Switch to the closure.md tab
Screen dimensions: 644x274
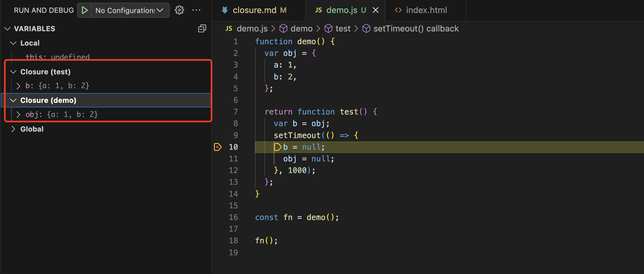[x=259, y=10]
